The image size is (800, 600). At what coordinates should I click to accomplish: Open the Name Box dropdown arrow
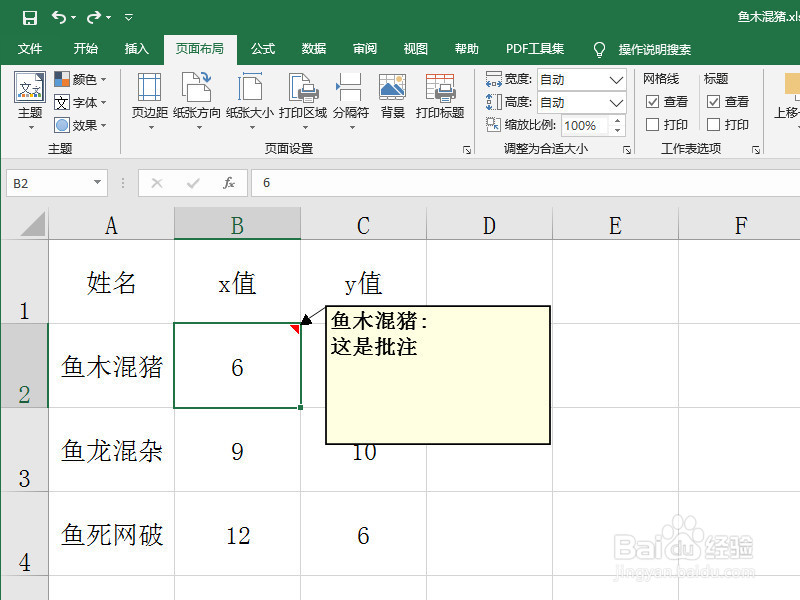coord(97,183)
